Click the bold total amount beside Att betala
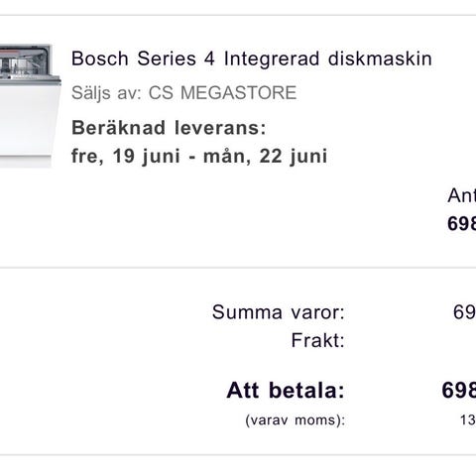 pyautogui.click(x=459, y=391)
